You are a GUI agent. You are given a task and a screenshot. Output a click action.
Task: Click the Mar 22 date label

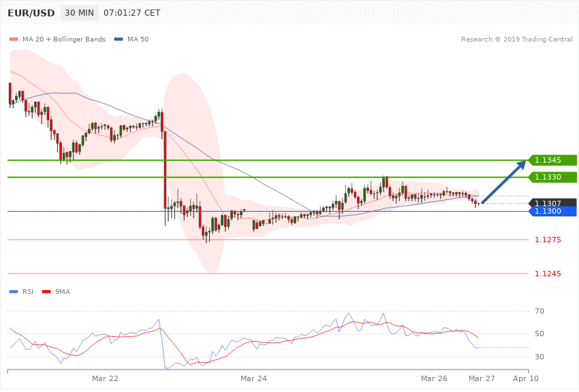click(x=105, y=378)
